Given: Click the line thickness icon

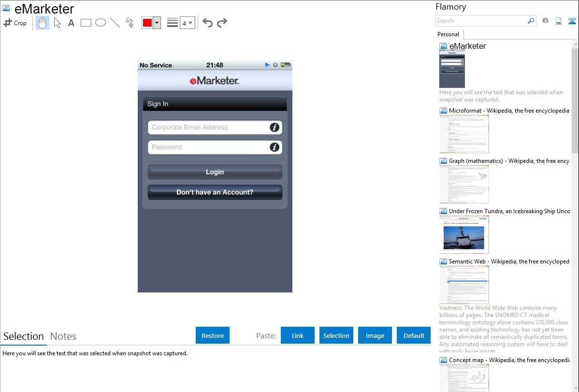Looking at the screenshot, I should (173, 23).
